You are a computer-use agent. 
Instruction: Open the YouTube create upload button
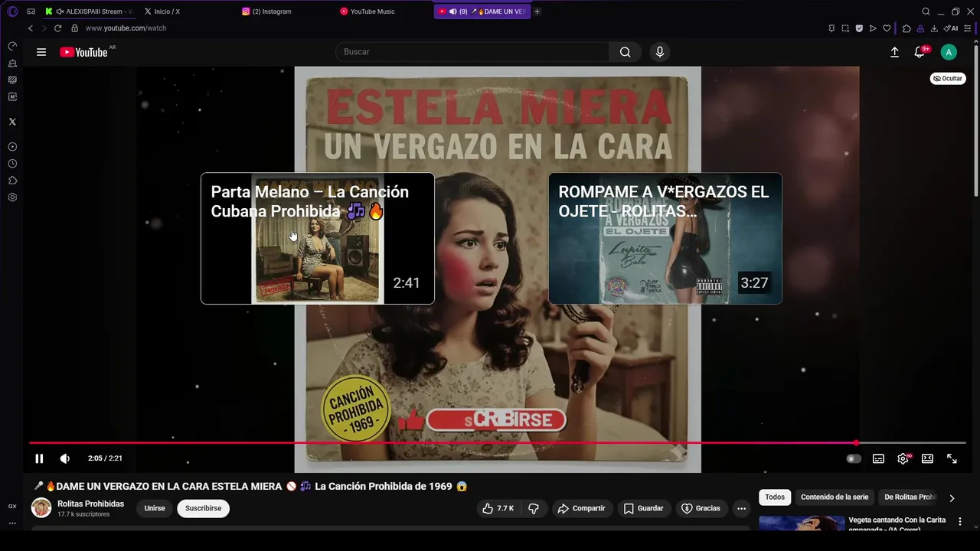pyautogui.click(x=894, y=52)
